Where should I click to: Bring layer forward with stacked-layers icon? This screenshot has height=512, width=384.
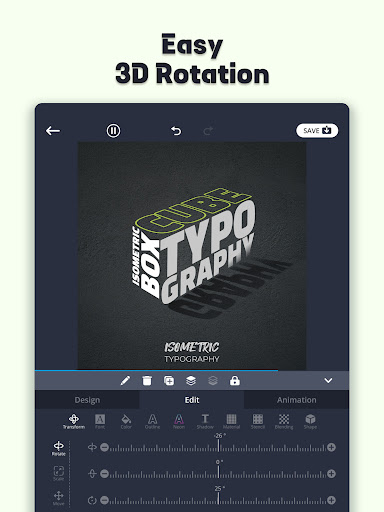[x=191, y=380]
